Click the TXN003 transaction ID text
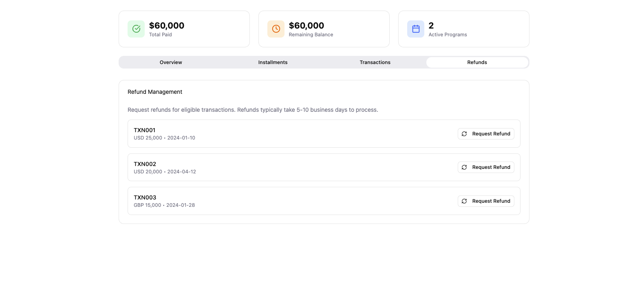The width and height of the screenshot is (644, 288). (x=145, y=197)
